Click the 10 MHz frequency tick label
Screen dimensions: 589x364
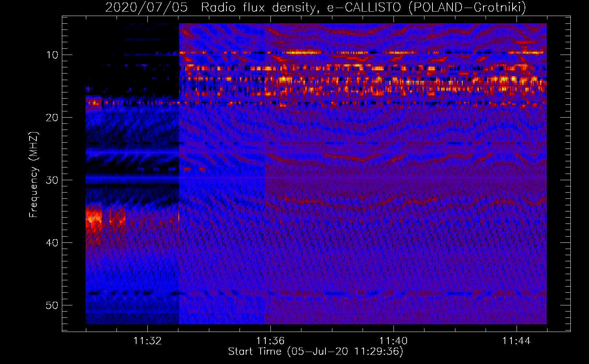pos(52,55)
